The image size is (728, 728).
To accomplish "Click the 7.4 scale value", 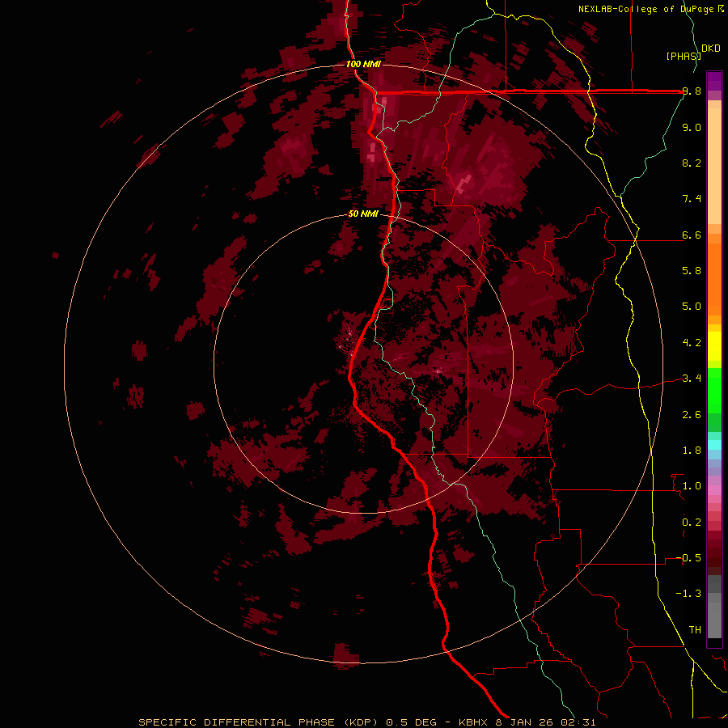I will (x=692, y=199).
